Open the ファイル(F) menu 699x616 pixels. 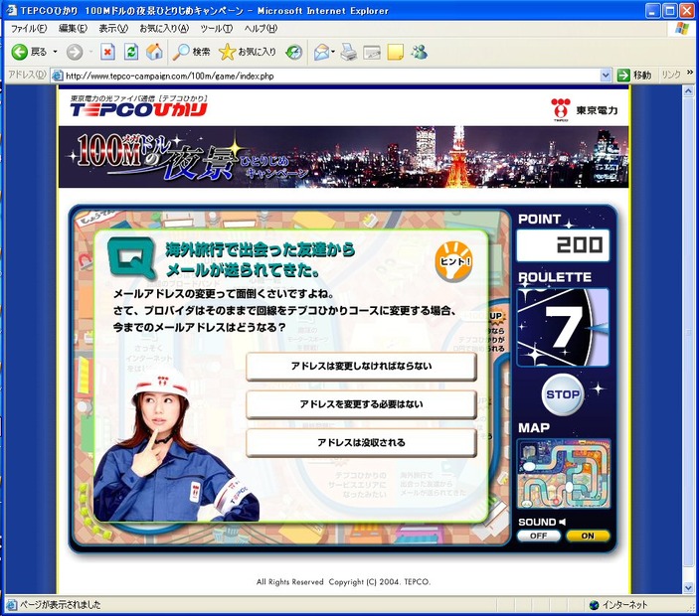[29, 29]
